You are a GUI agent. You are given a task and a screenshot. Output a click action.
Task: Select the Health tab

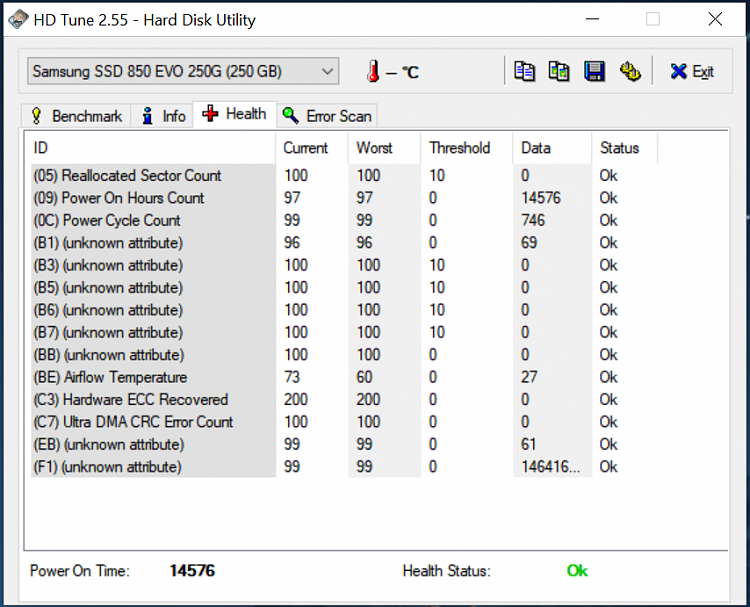click(x=234, y=114)
